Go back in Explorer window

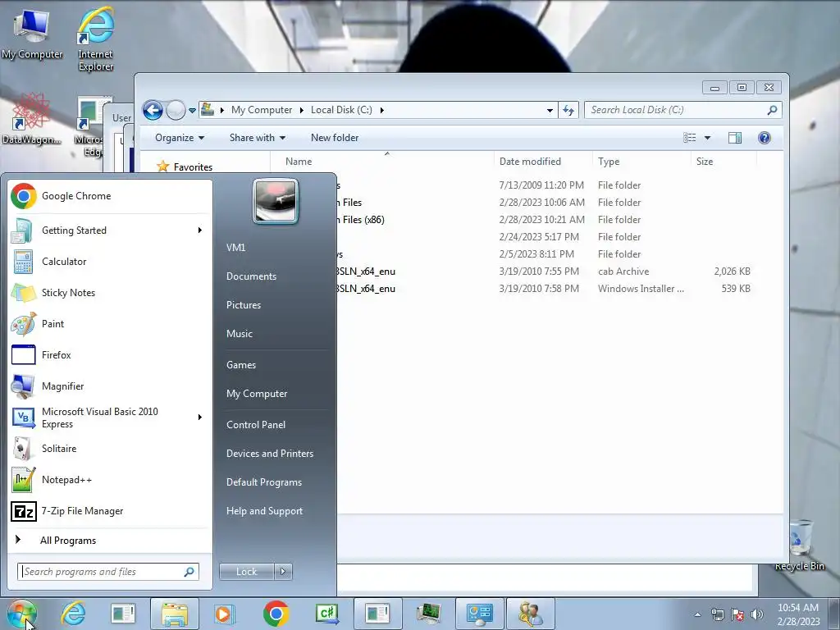point(153,111)
